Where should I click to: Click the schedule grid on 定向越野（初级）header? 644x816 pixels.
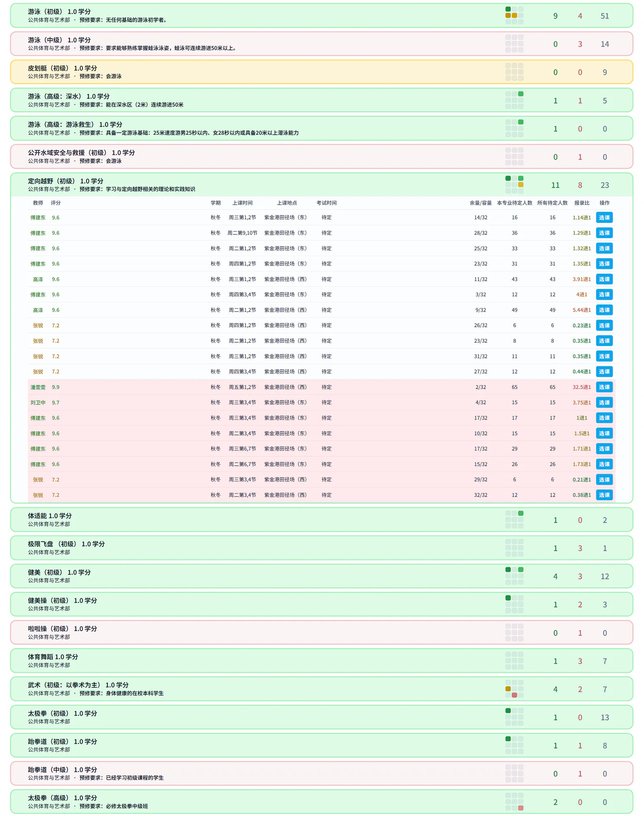click(514, 185)
